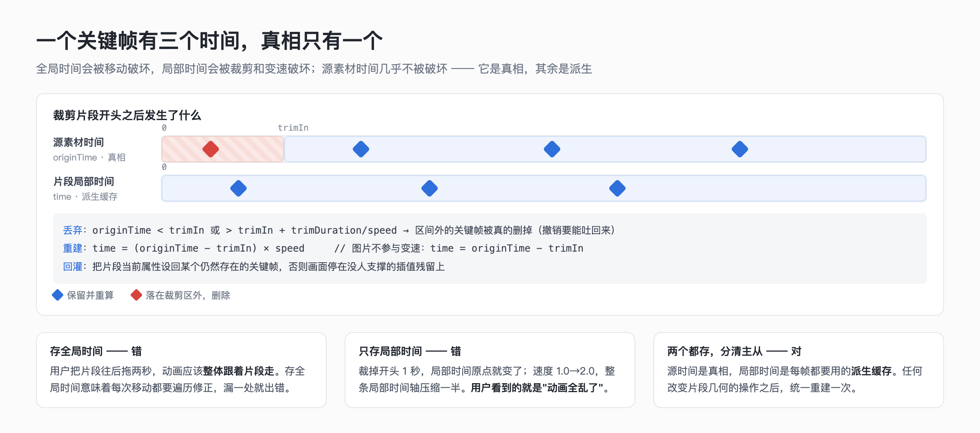Viewport: 980px width, 433px height.
Task: Click the red legend diamond 落在裁剪区外
Action: point(136,295)
